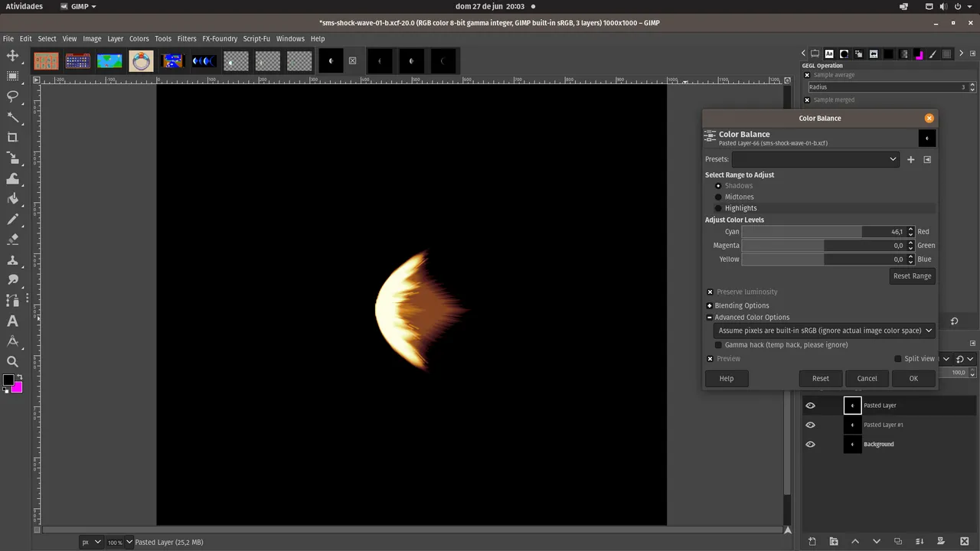
Task: Open the brush-icon dock tab
Action: pyautogui.click(x=932, y=54)
